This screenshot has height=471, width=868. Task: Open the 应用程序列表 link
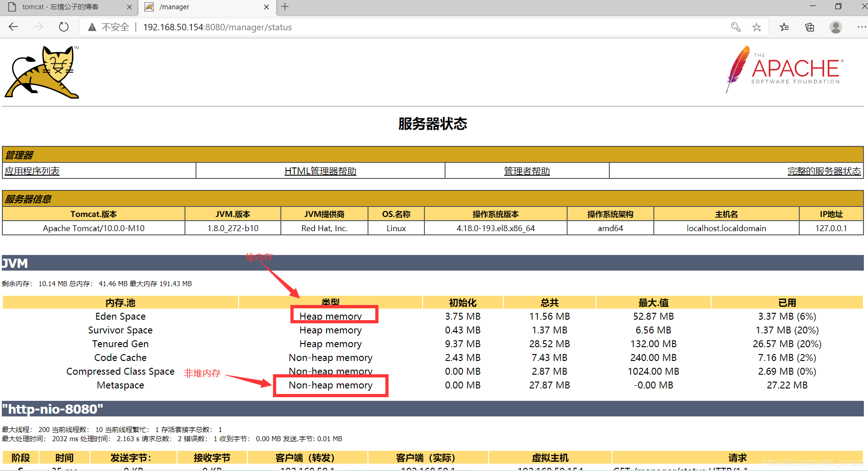[x=32, y=171]
